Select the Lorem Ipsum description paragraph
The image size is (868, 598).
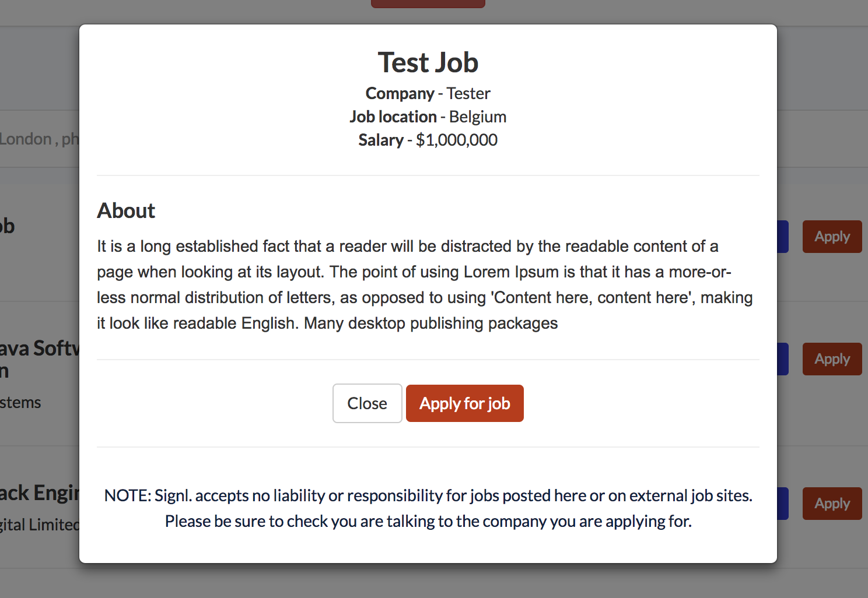click(x=424, y=284)
